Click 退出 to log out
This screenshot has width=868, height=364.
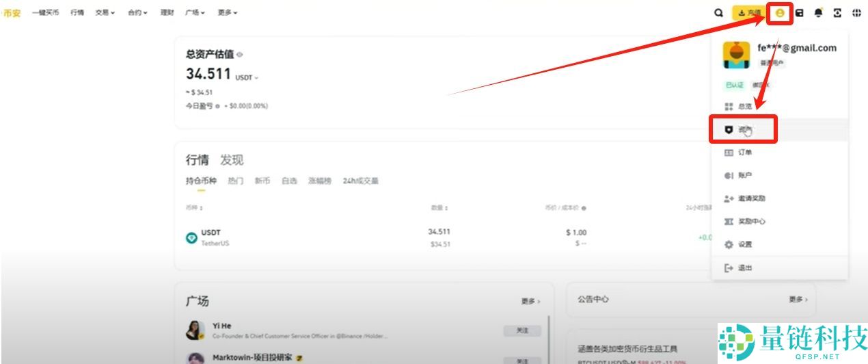(x=780, y=268)
